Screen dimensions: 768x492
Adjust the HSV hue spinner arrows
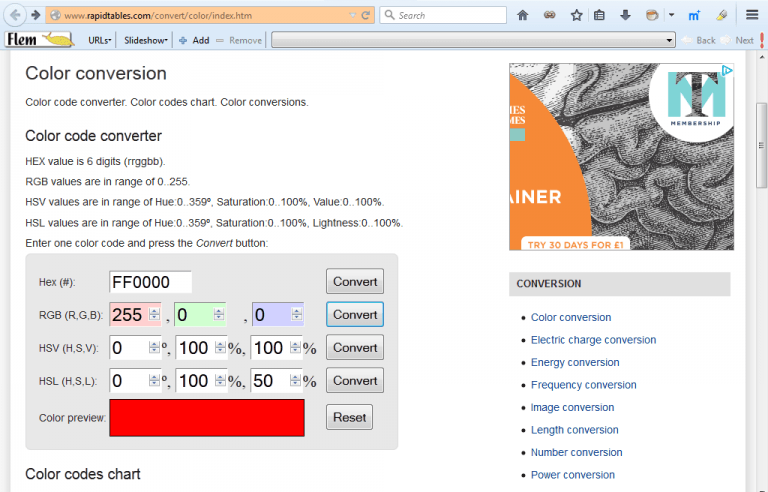(x=155, y=348)
